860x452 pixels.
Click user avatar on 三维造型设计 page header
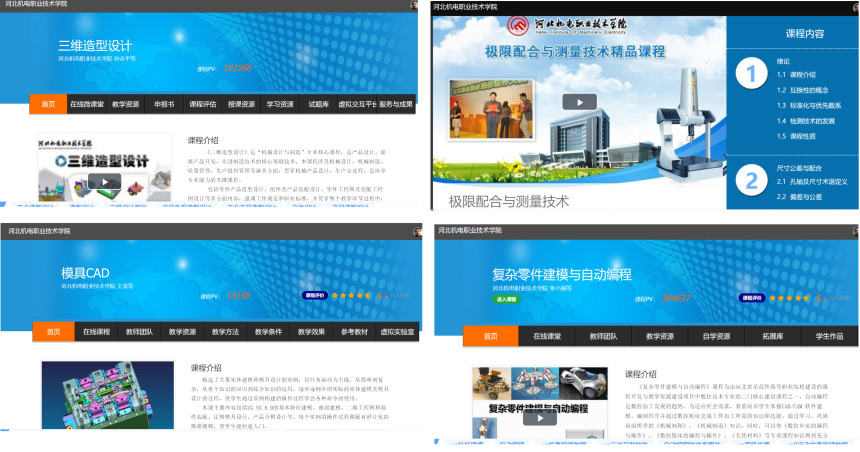coord(414,4)
